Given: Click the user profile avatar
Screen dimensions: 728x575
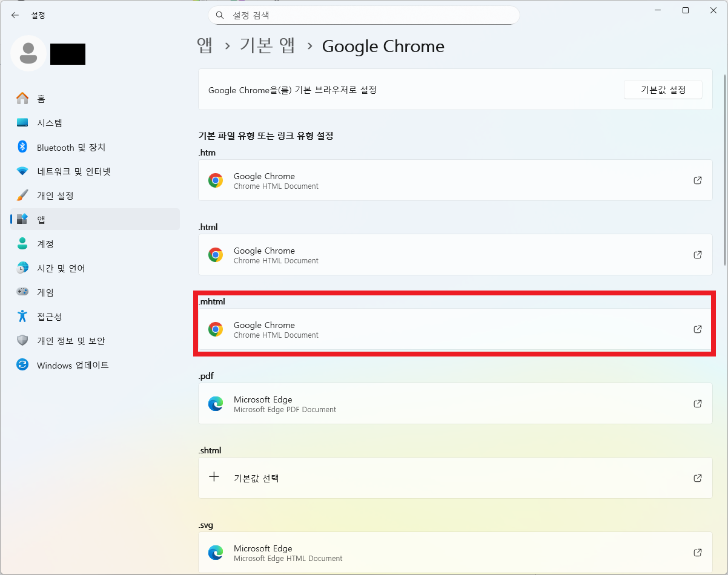Looking at the screenshot, I should coord(28,53).
